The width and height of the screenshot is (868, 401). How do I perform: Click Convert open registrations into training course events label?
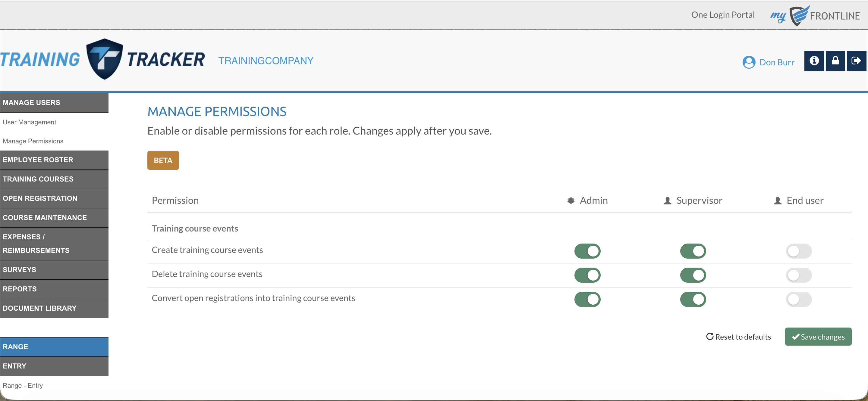coord(253,298)
